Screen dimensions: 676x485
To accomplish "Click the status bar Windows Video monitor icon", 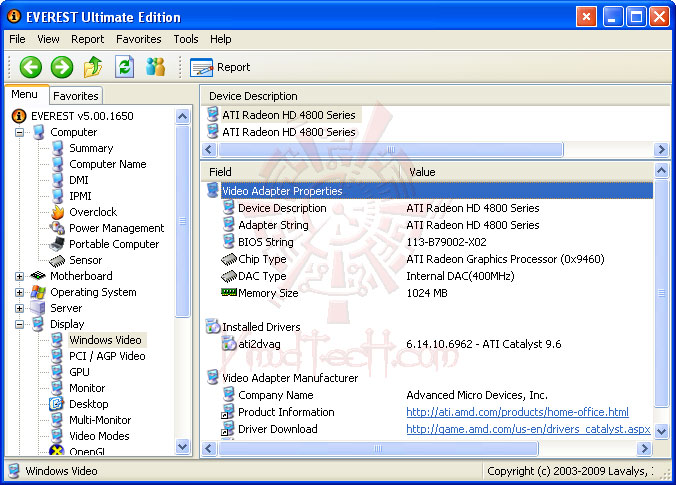I will click(14, 471).
